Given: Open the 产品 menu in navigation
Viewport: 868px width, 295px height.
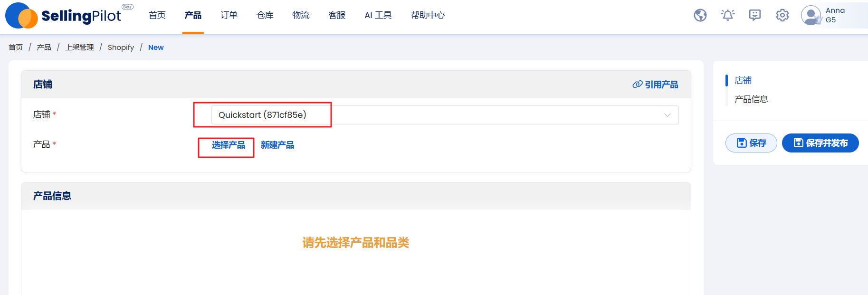Looking at the screenshot, I should tap(193, 15).
